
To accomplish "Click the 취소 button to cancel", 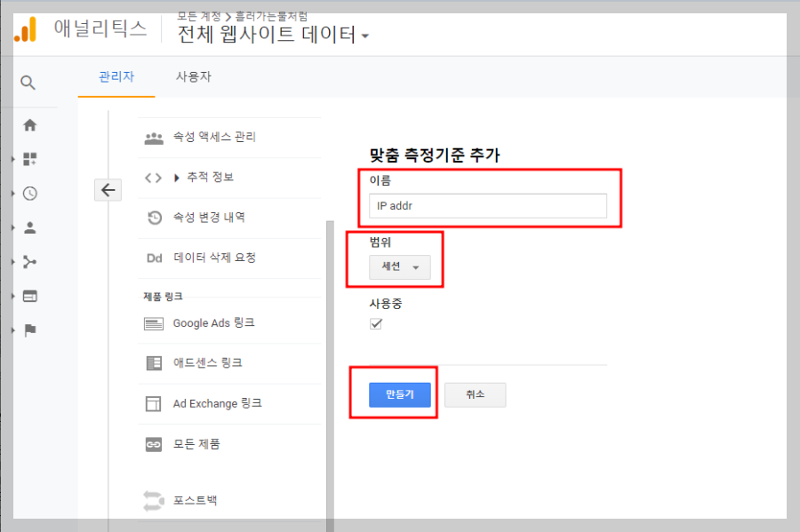I will coord(475,395).
